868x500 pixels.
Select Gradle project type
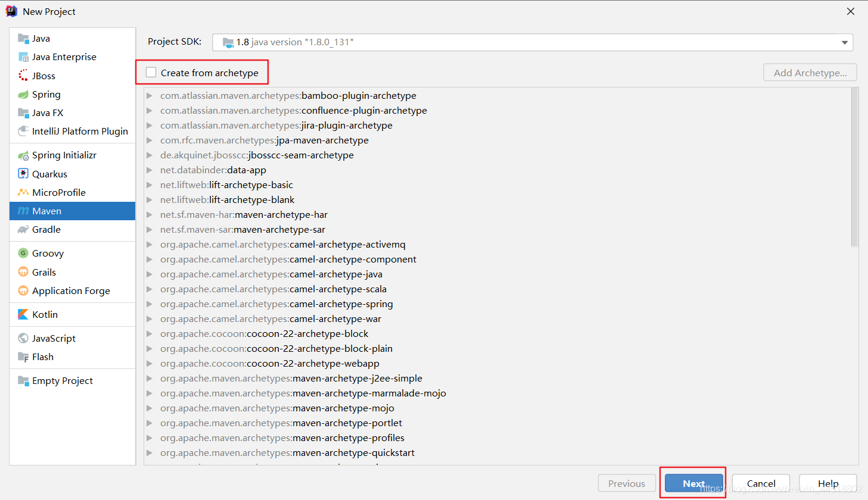click(73, 230)
